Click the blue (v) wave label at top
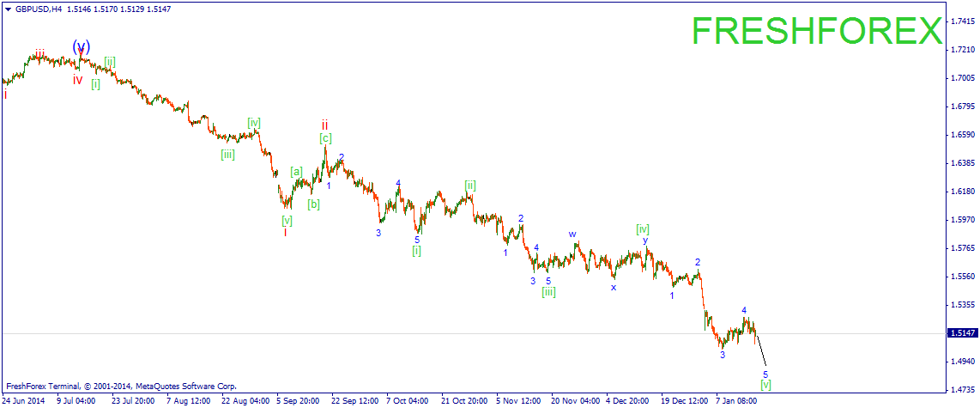The image size is (980, 408). [82, 46]
